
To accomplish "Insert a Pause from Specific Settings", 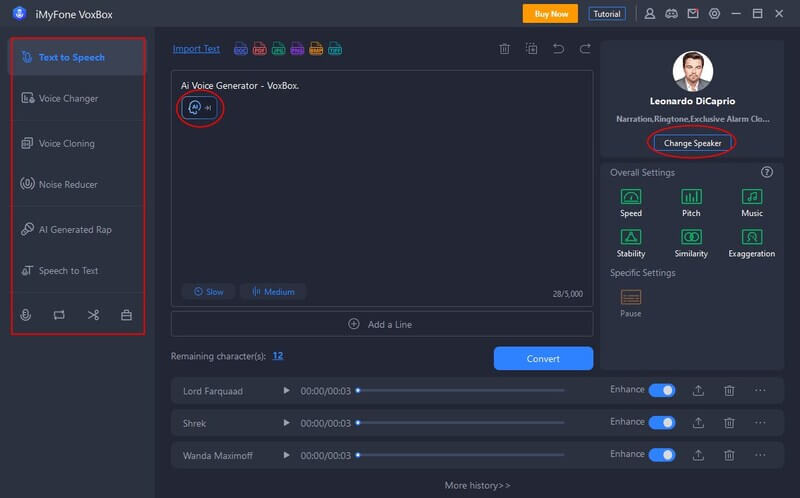I will click(631, 303).
